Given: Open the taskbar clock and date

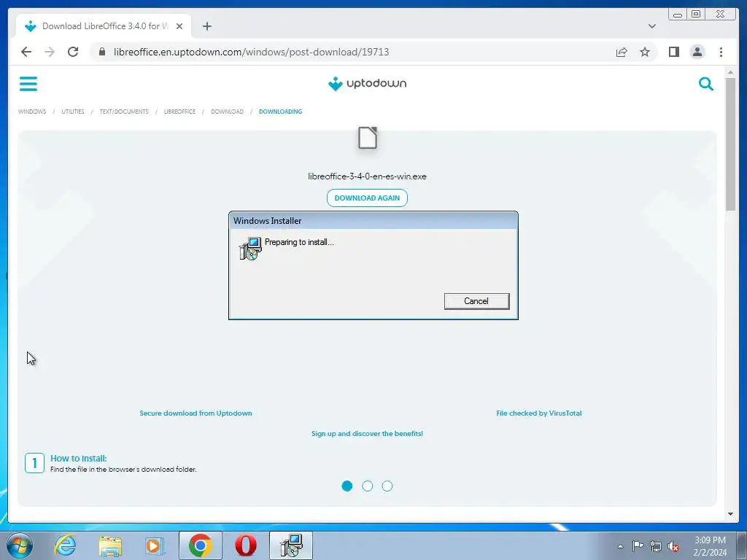Looking at the screenshot, I should coord(710,546).
